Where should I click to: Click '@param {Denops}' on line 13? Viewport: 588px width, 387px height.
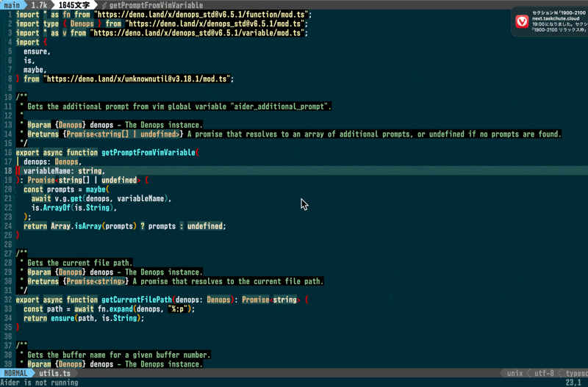click(x=57, y=125)
